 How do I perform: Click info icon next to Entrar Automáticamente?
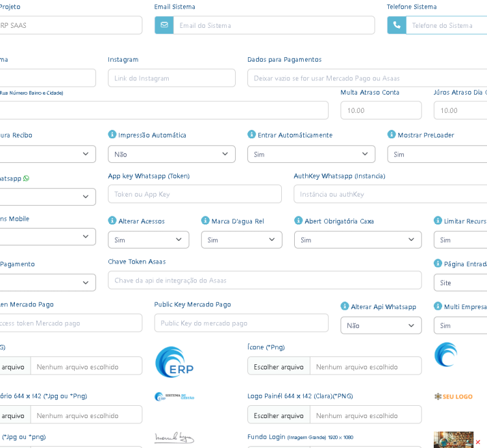[252, 134]
